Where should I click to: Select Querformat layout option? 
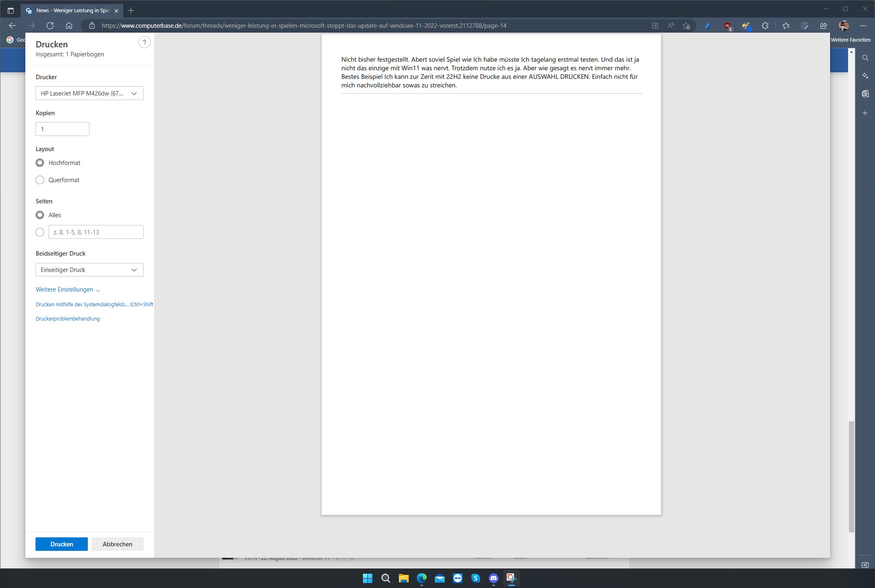click(40, 180)
